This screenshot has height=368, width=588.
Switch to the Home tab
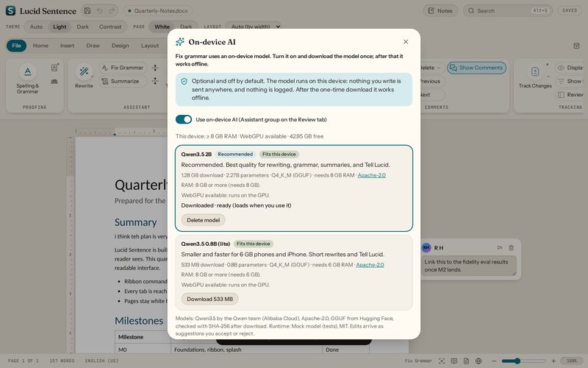click(40, 46)
